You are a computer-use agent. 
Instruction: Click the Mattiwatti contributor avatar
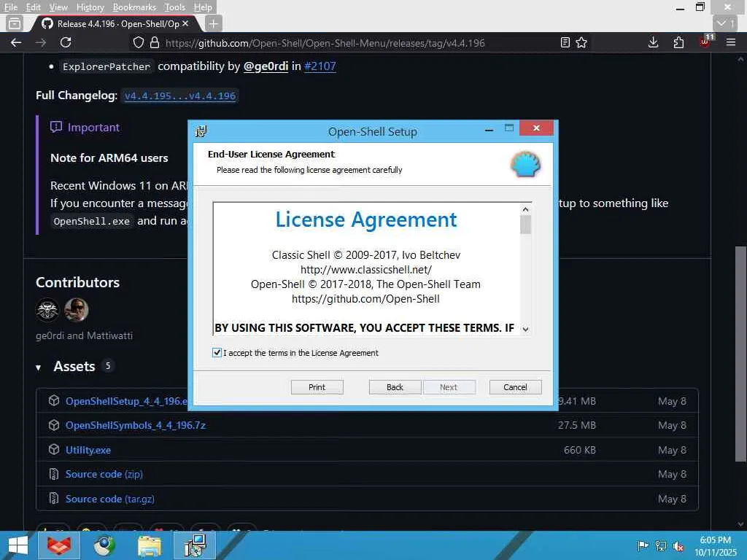(x=76, y=310)
